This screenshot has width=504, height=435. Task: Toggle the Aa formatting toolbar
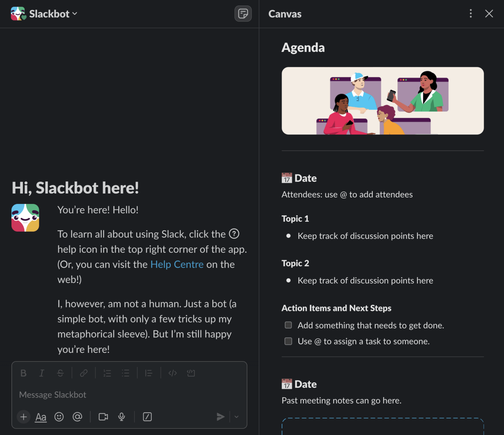(41, 417)
